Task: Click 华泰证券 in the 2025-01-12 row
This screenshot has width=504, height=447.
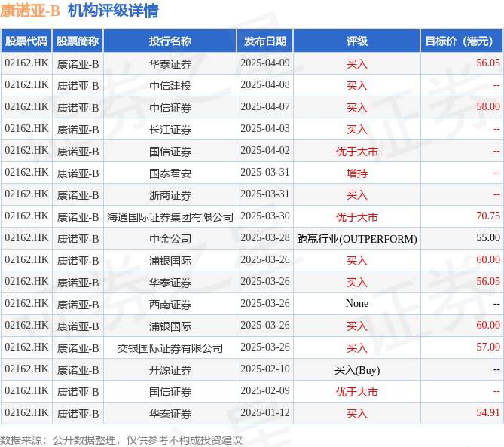Action: (170, 414)
